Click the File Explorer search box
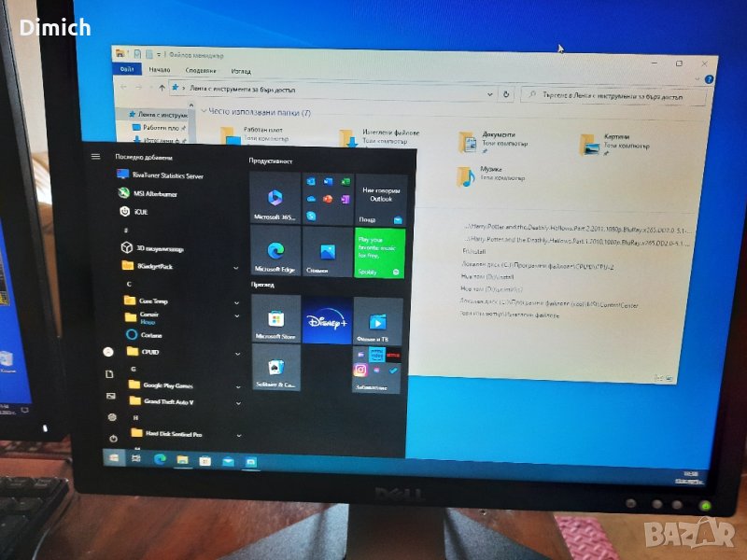Image resolution: width=747 pixels, height=560 pixels. pos(616,93)
